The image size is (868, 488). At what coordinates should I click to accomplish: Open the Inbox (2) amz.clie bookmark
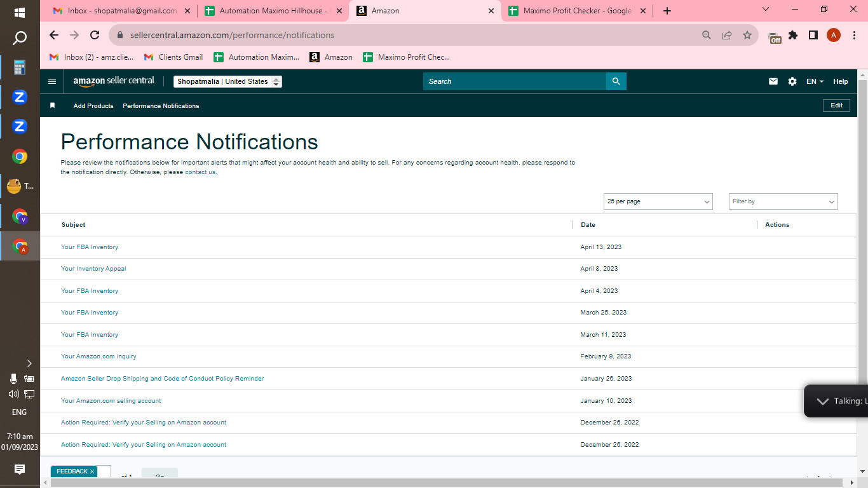click(x=92, y=57)
